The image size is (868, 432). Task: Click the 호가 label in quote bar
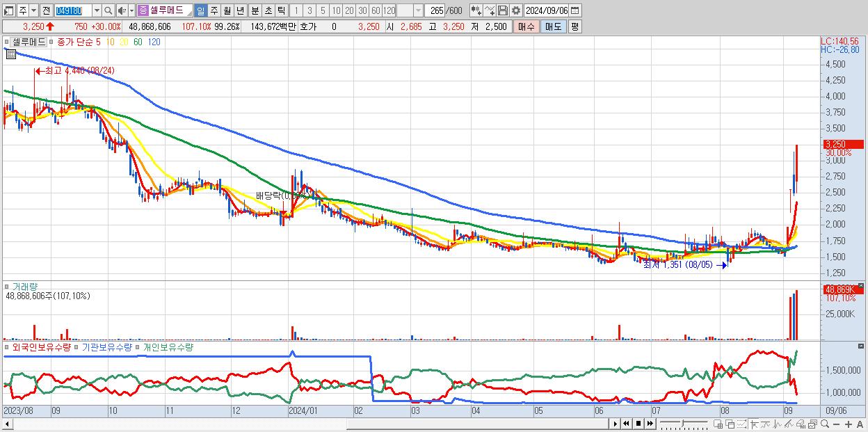[x=308, y=26]
